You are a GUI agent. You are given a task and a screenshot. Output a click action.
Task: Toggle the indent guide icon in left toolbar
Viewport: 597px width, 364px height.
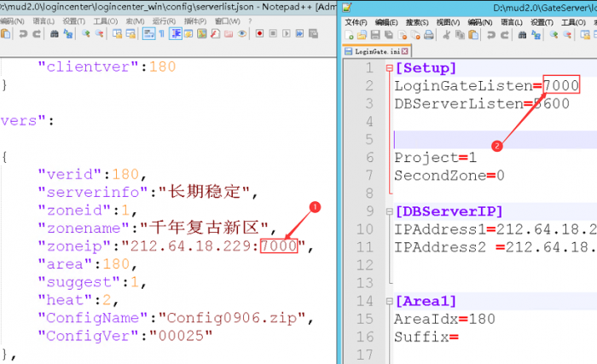[174, 34]
